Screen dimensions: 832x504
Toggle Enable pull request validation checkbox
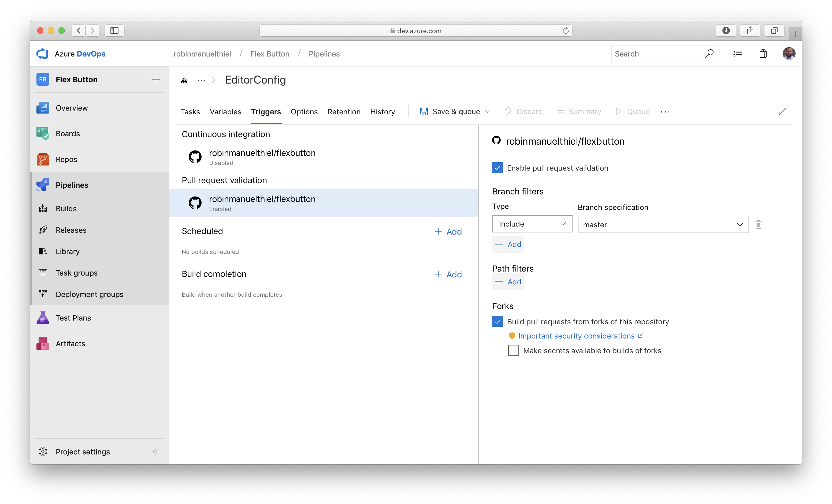tap(497, 167)
